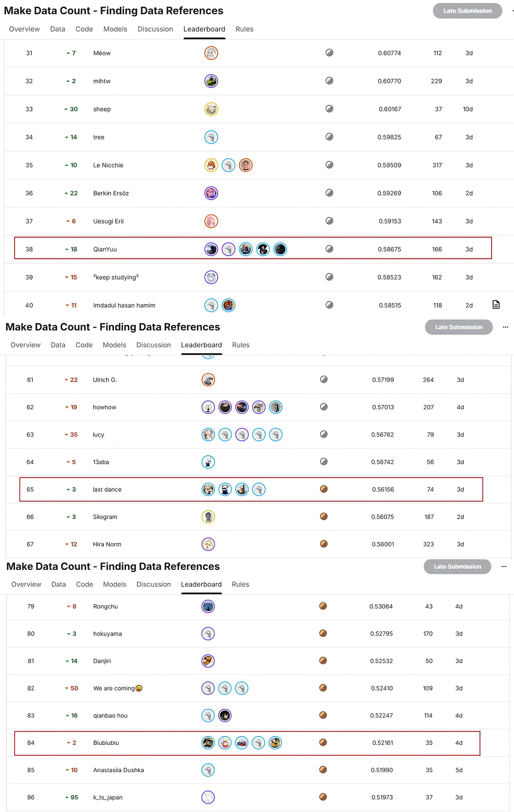Open Méow's profile avatar
This screenshot has width=514, height=812.
coord(211,53)
